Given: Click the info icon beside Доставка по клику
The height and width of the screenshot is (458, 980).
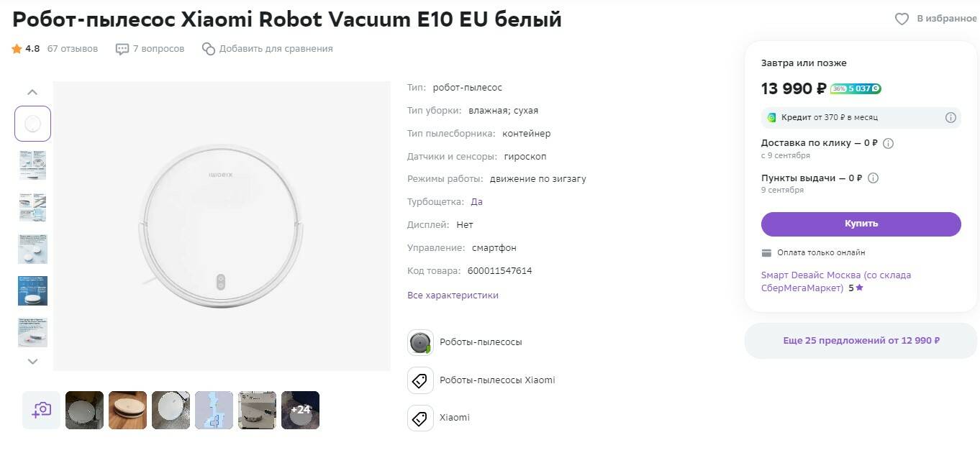Looking at the screenshot, I should tap(888, 142).
